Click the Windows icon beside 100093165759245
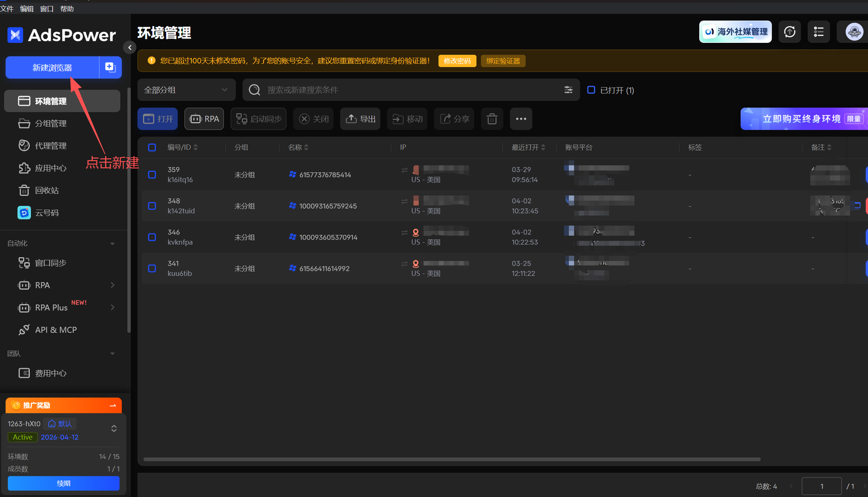 [x=292, y=206]
